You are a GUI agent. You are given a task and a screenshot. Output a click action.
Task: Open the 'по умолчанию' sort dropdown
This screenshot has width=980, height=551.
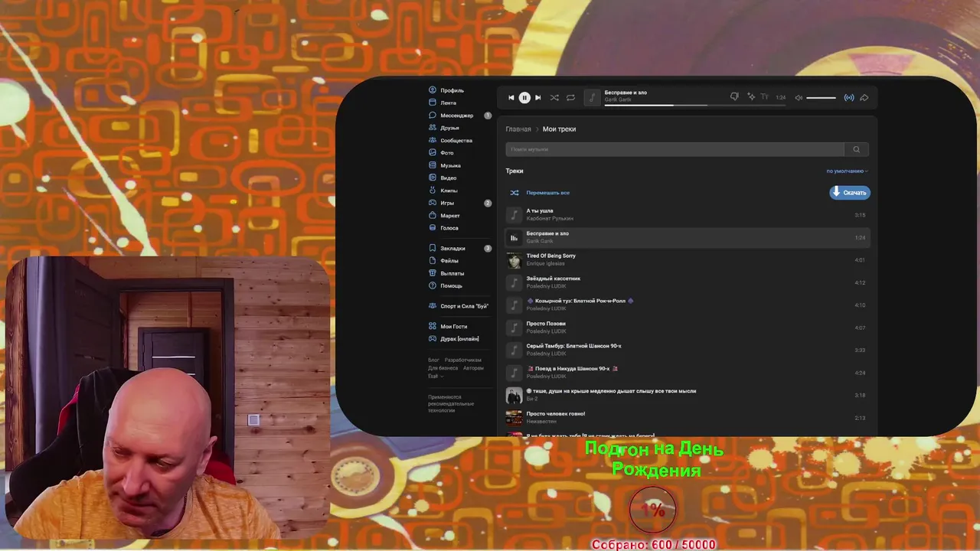847,171
